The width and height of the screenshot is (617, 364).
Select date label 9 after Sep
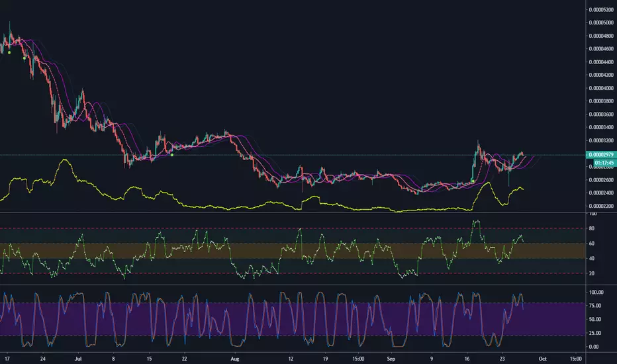431,359
